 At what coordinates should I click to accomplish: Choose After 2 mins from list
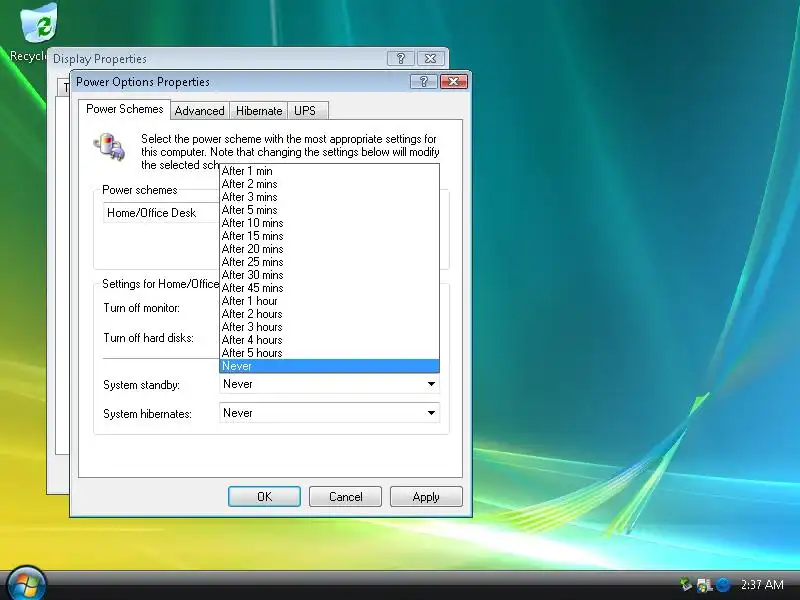click(x=329, y=184)
